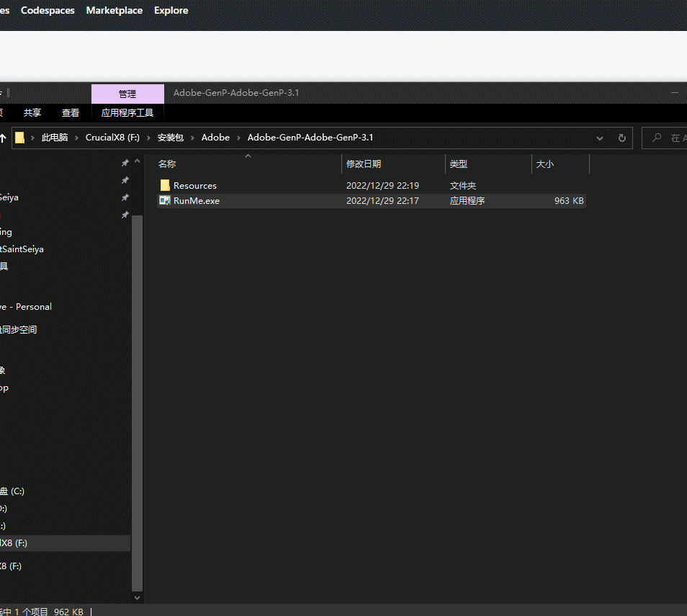This screenshot has height=616, width=687.
Task: Click the 应用程序 type cell
Action: point(467,201)
